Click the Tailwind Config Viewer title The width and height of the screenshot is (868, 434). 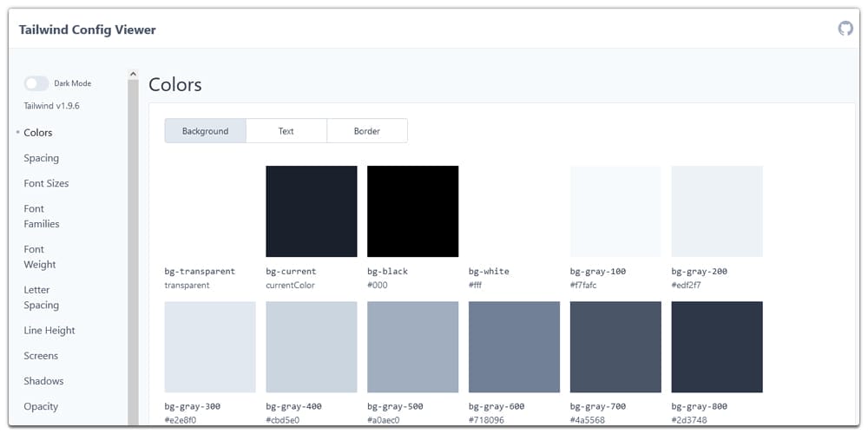coord(88,30)
